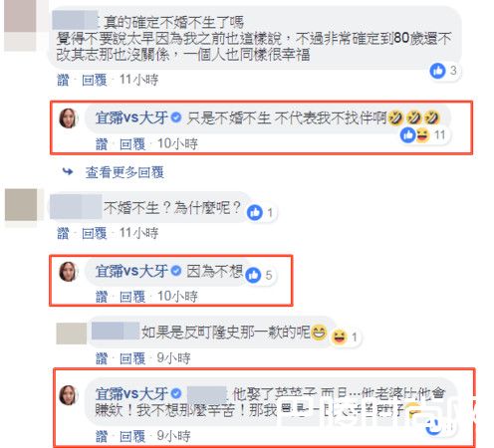Click the haha reaction on 反町隆史 comment
This screenshot has width=494, height=448.
pyautogui.click(x=340, y=337)
